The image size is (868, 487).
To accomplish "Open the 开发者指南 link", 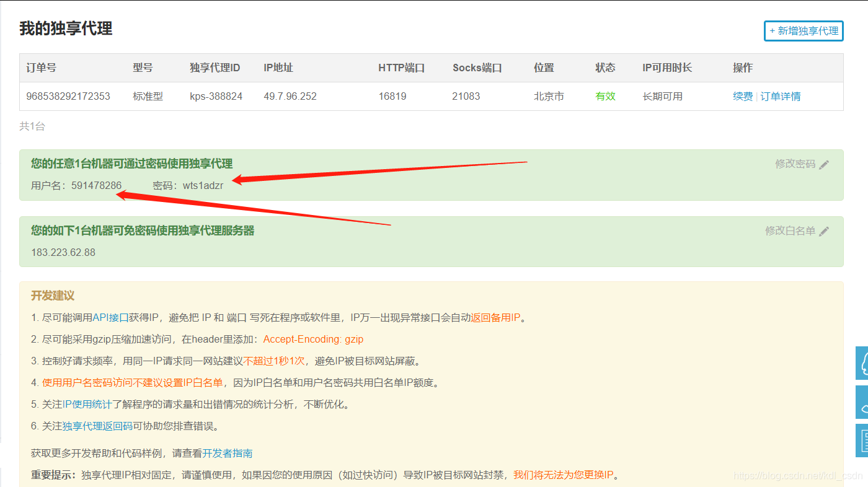I will (228, 454).
